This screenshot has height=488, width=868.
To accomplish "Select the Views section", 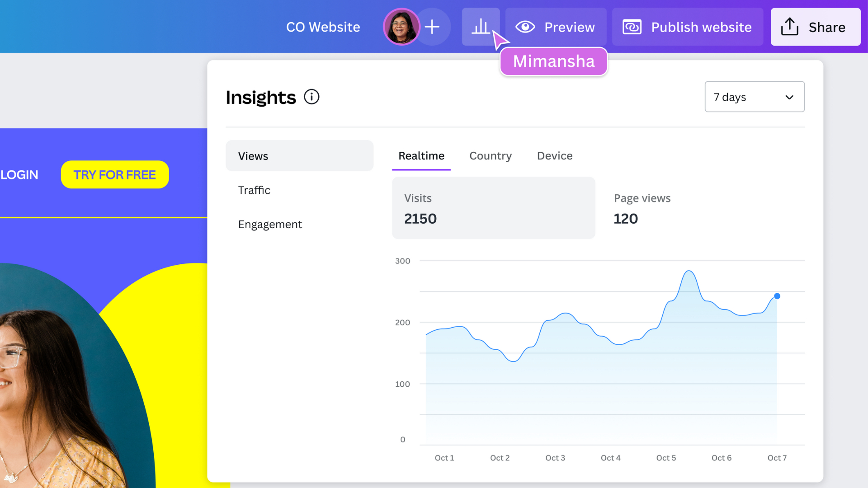I will [299, 156].
